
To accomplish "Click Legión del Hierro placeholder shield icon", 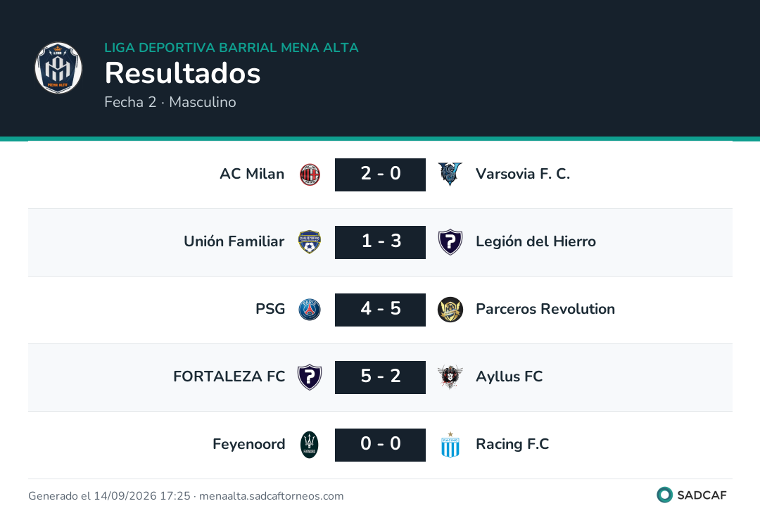I will 450,242.
